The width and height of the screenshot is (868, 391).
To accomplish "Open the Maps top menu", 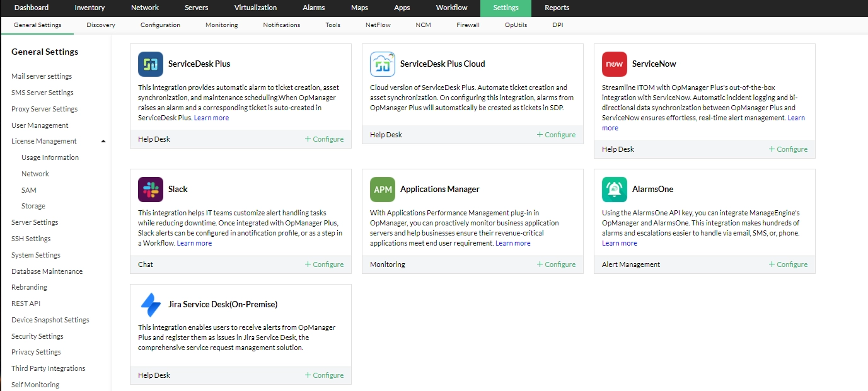I will [360, 8].
